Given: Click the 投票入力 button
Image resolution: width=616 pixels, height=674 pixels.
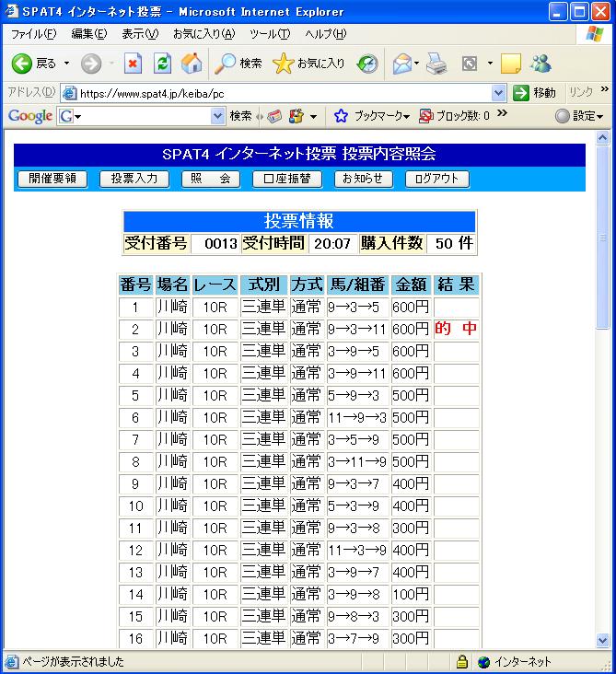Looking at the screenshot, I should tap(134, 179).
